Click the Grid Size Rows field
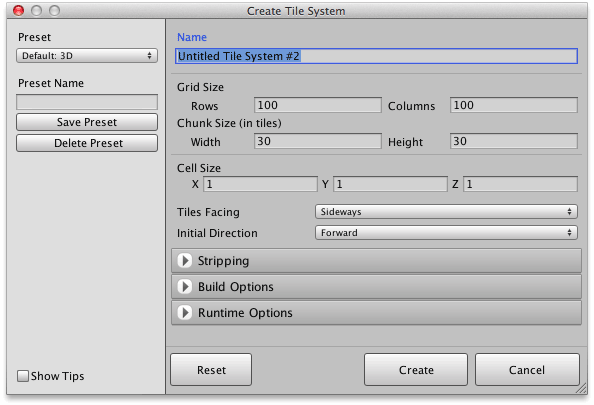Image resolution: width=594 pixels, height=405 pixels. (x=318, y=105)
